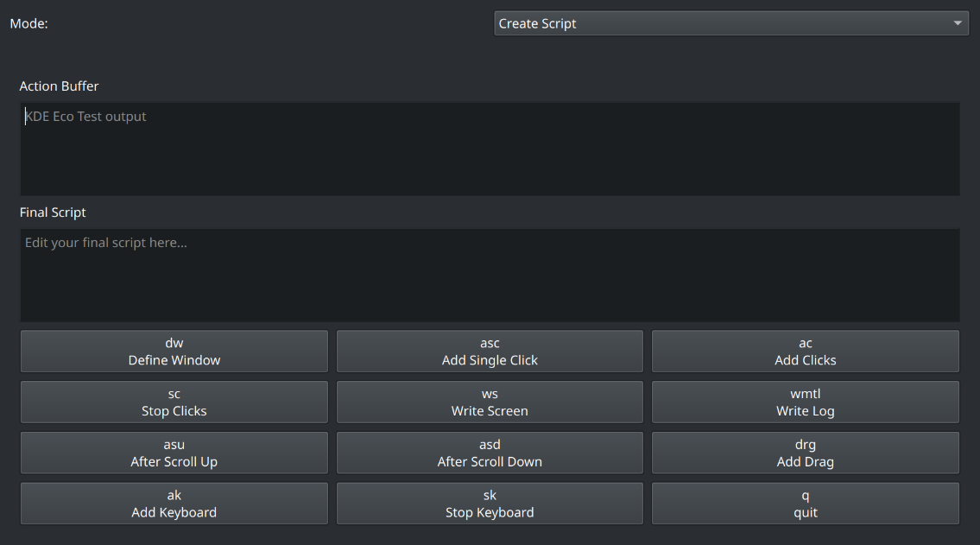Click the quit button
The width and height of the screenshot is (980, 545).
(805, 504)
